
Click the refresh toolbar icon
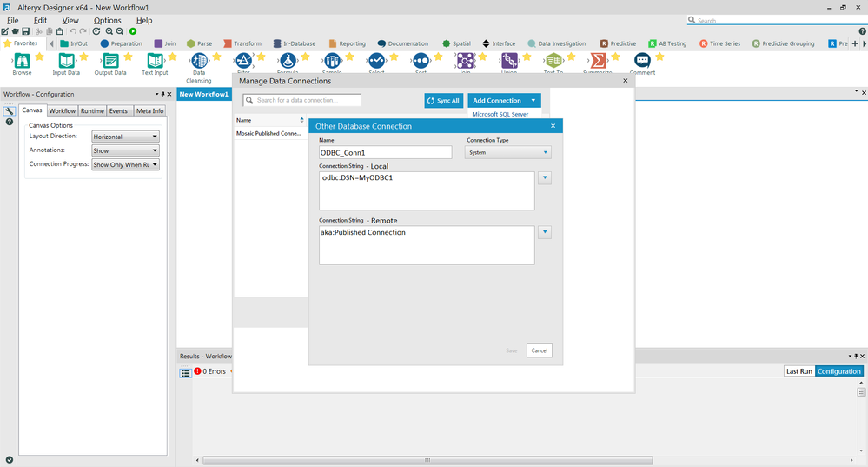[x=96, y=31]
